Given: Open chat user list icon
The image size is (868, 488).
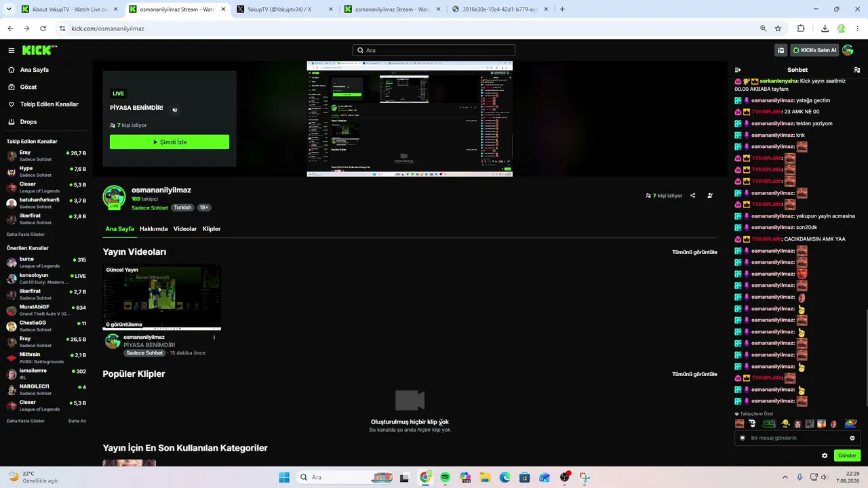Looking at the screenshot, I should click(857, 70).
